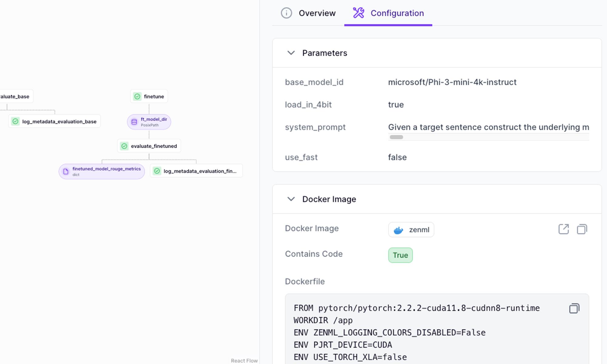607x364 pixels.
Task: Collapse the Parameters section chevron
Action: click(291, 53)
